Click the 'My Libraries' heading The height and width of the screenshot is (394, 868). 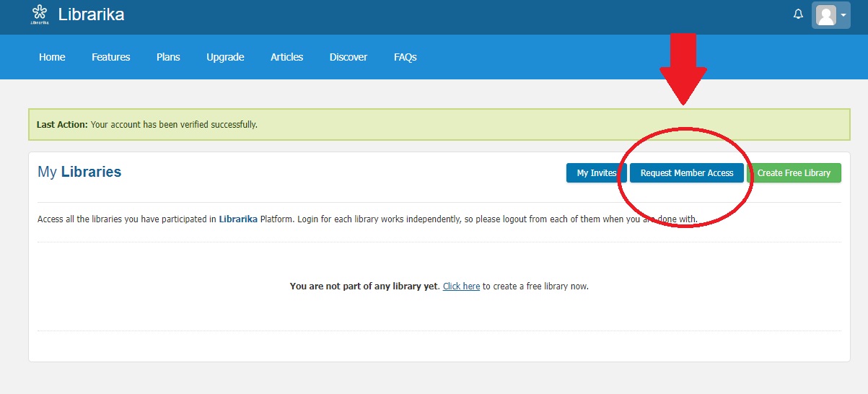coord(79,172)
